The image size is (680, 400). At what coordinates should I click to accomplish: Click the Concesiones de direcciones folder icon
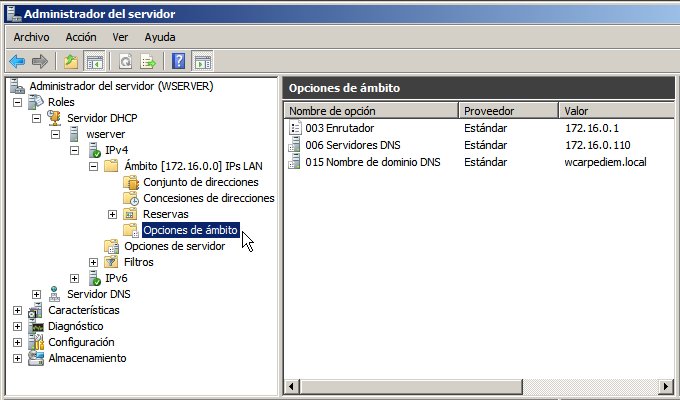131,198
